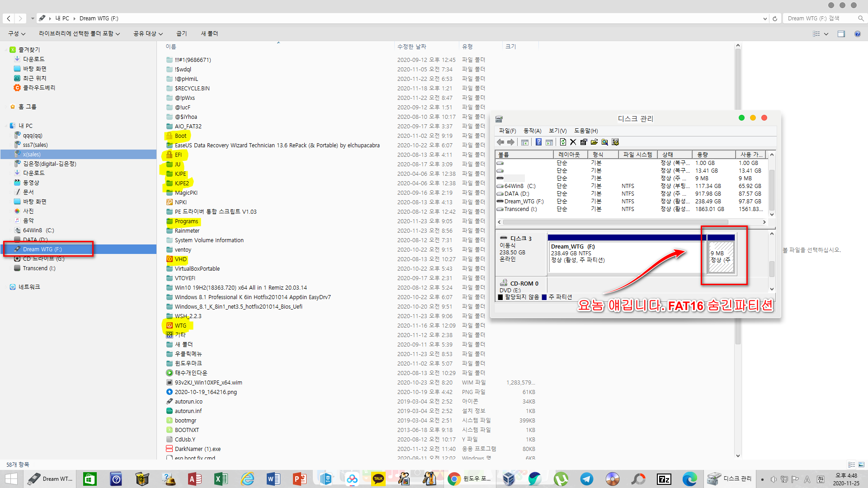The image size is (868, 488).
Task: Sort Disk Management list by 파일 시스템 column
Action: coord(637,155)
